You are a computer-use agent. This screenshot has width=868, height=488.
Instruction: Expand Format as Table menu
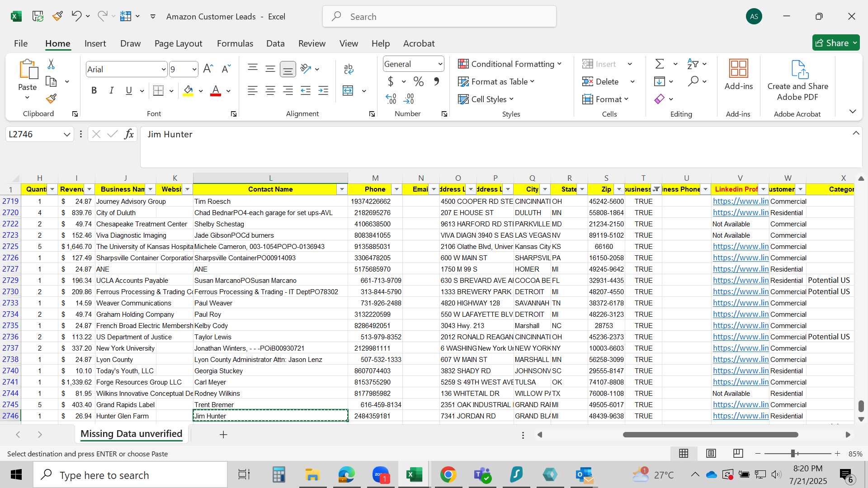496,81
